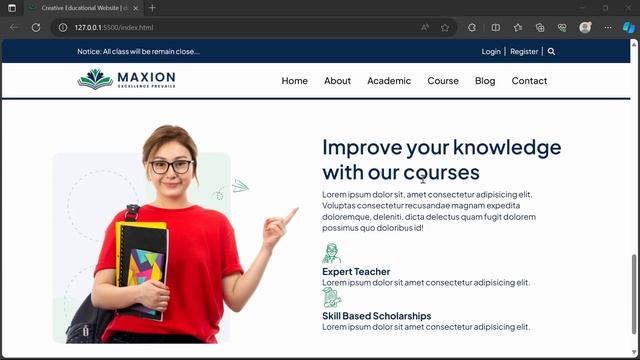
Task: Add page to favorites star icon
Action: [445, 27]
